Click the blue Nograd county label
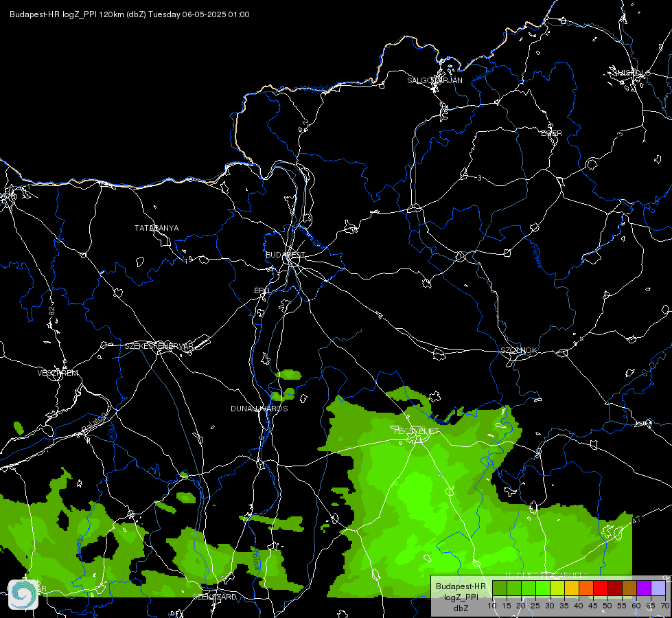 (314, 89)
